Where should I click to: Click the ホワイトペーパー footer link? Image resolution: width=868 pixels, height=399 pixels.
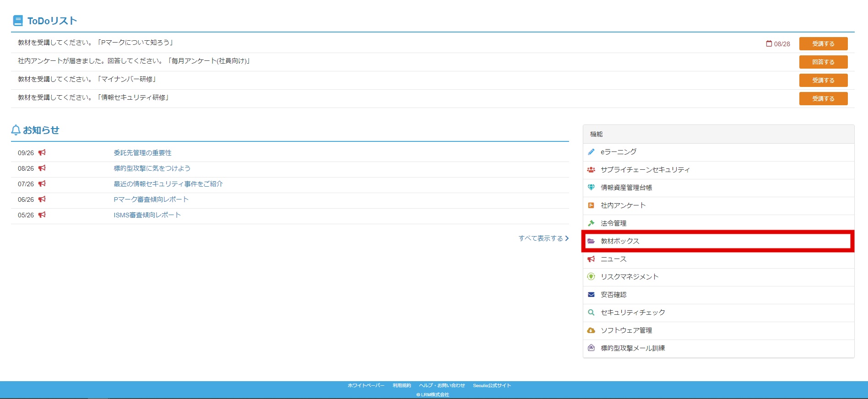click(366, 386)
